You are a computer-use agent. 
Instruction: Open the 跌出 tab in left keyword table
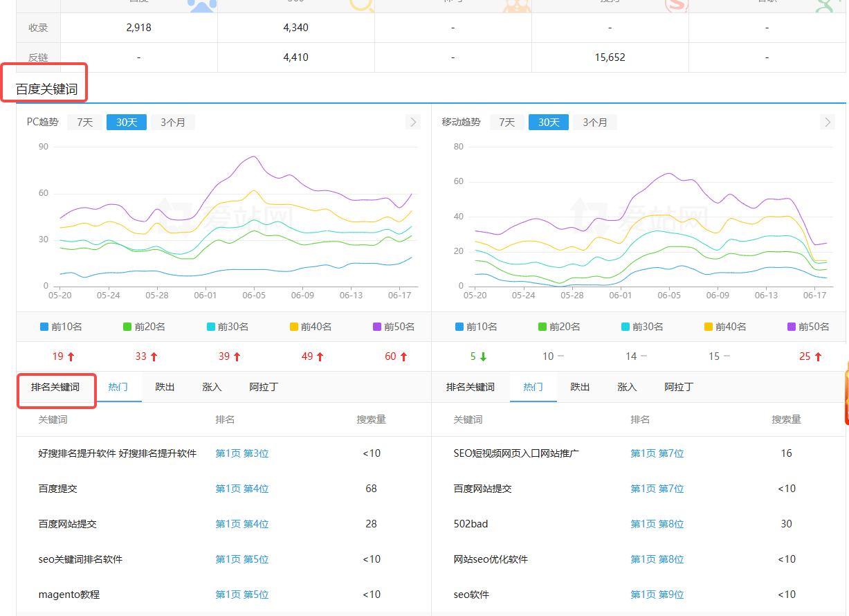(165, 387)
